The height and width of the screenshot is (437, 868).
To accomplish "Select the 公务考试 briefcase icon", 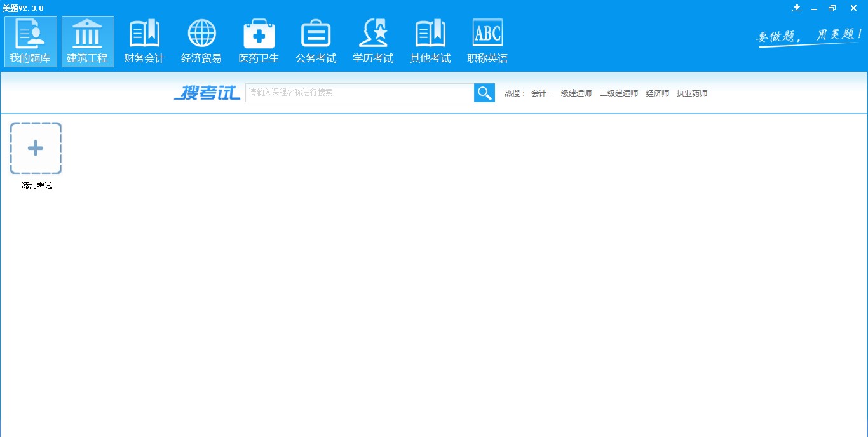I will (316, 41).
